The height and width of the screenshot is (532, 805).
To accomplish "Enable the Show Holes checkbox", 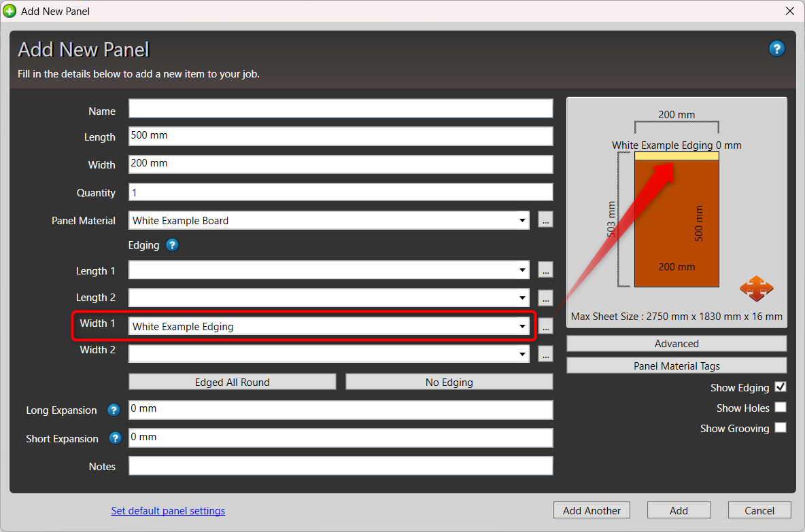I will (781, 408).
